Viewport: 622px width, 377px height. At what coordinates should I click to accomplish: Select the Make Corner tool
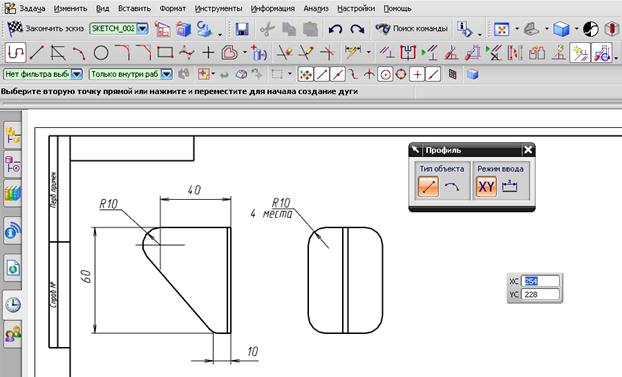click(x=327, y=52)
